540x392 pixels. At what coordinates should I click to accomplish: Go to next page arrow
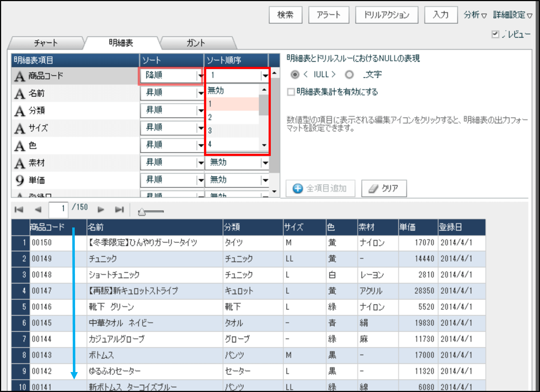click(101, 210)
